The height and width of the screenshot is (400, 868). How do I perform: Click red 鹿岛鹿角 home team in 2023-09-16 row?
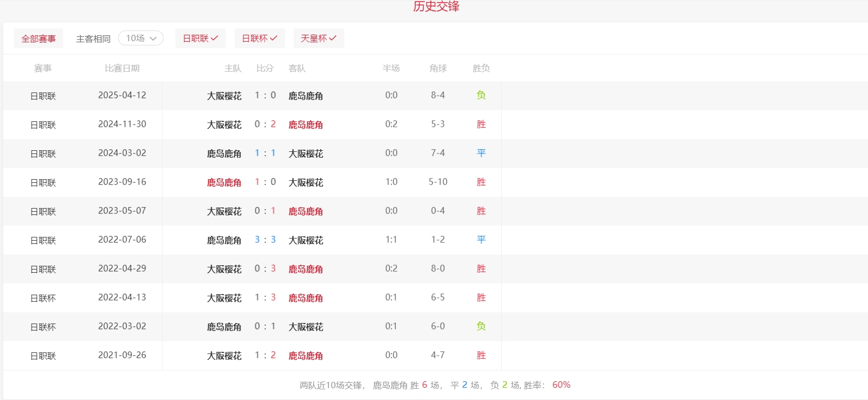pyautogui.click(x=224, y=182)
